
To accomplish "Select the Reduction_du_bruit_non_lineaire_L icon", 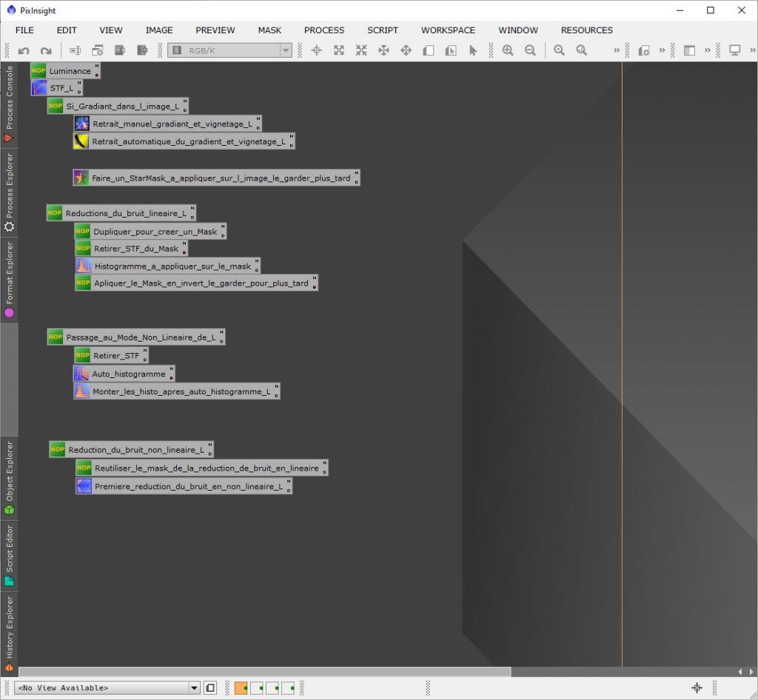I will coord(131,450).
